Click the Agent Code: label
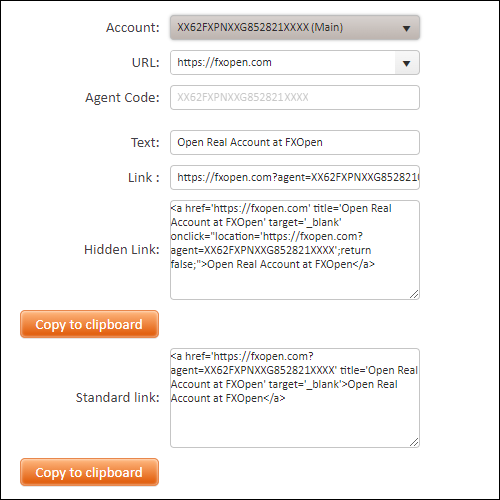The image size is (500, 500). (122, 98)
